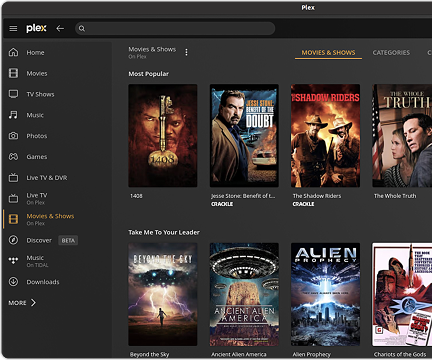Click Chariots of the Gods title text
Image resolution: width=432 pixels, height=360 pixels.
400,354
